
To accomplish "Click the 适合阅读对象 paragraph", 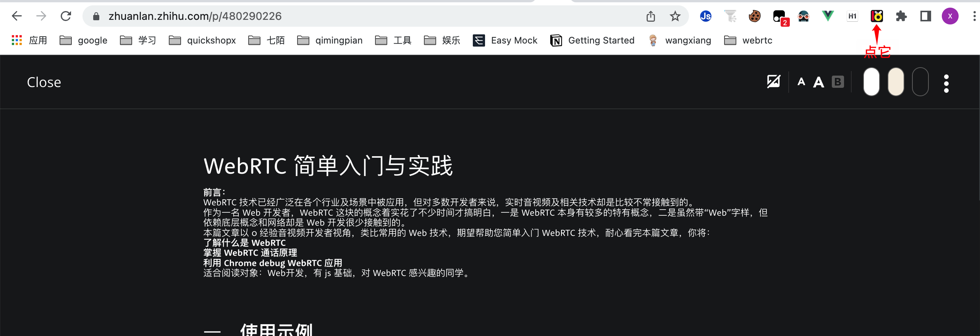I will coord(336,273).
